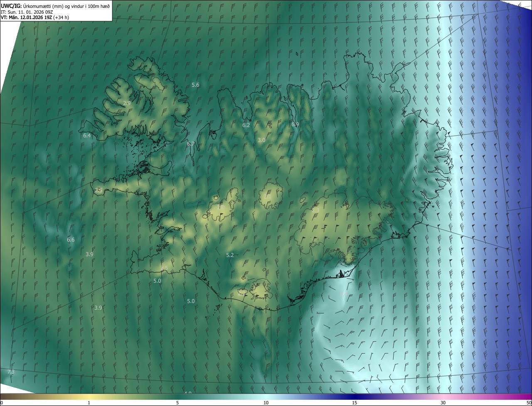Click the 6.2 value label on the map

pyautogui.click(x=246, y=125)
